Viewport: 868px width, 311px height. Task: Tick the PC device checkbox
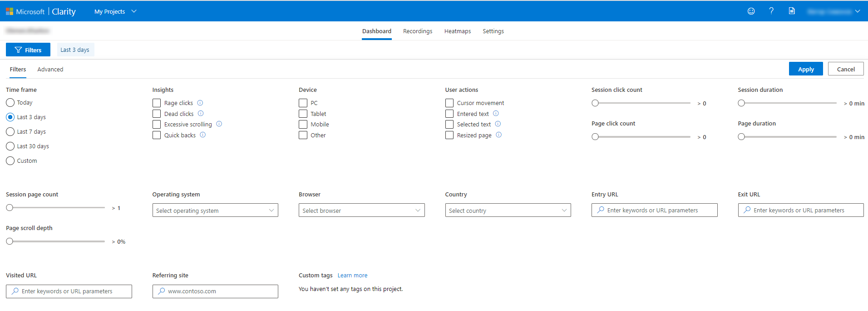click(x=303, y=103)
